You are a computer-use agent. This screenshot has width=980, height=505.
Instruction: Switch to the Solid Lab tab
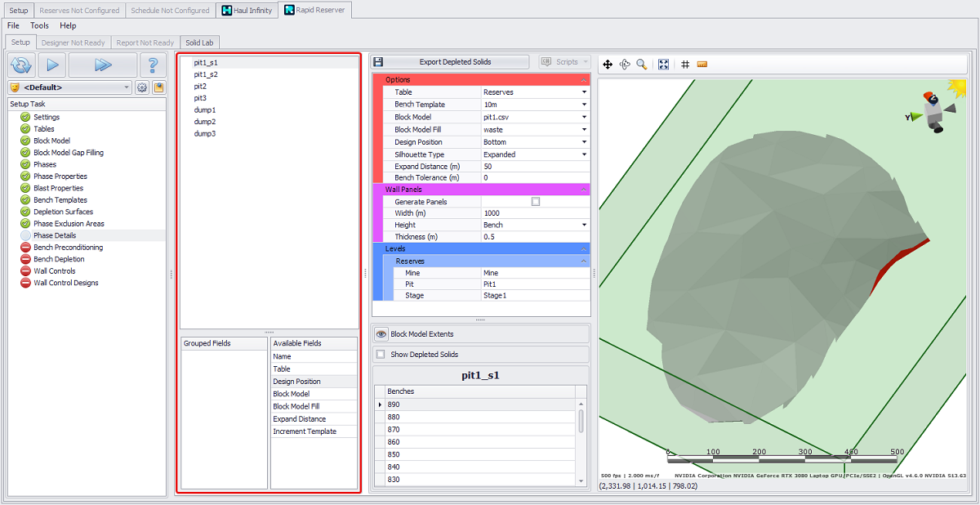200,42
